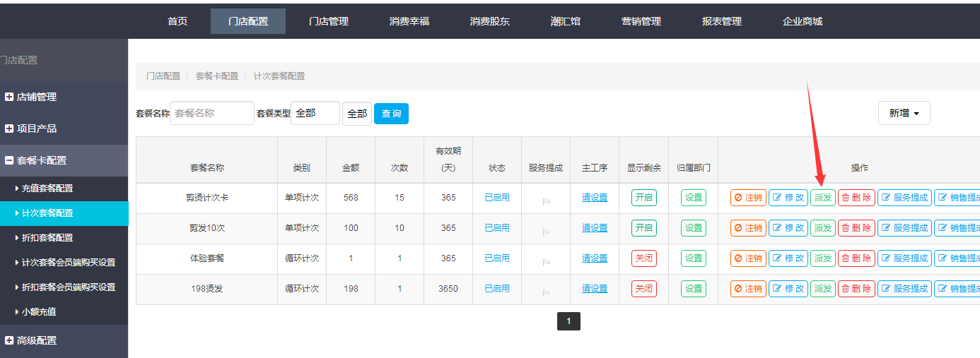Click 归属部门 设置 for 剪发10次
This screenshot has width=980, height=358.
pyautogui.click(x=694, y=228)
